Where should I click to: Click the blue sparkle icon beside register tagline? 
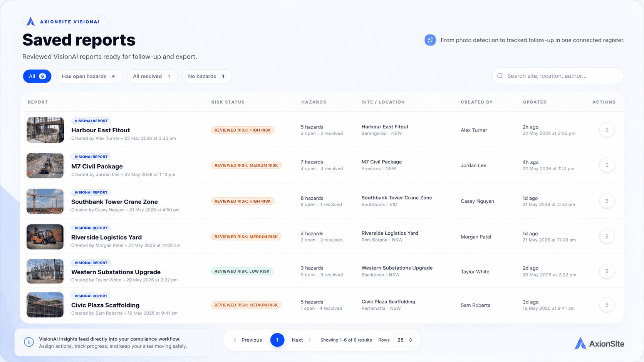click(430, 40)
